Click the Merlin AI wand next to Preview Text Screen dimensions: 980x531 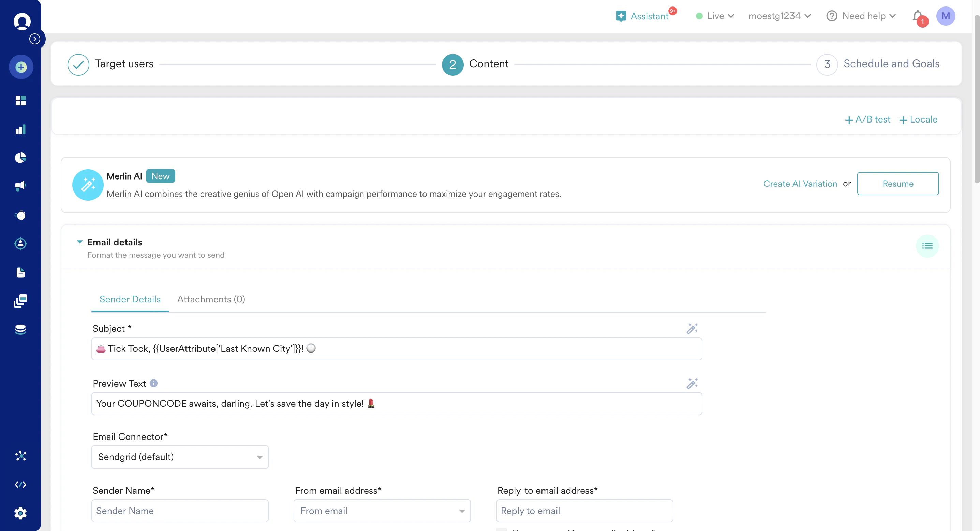(x=692, y=383)
